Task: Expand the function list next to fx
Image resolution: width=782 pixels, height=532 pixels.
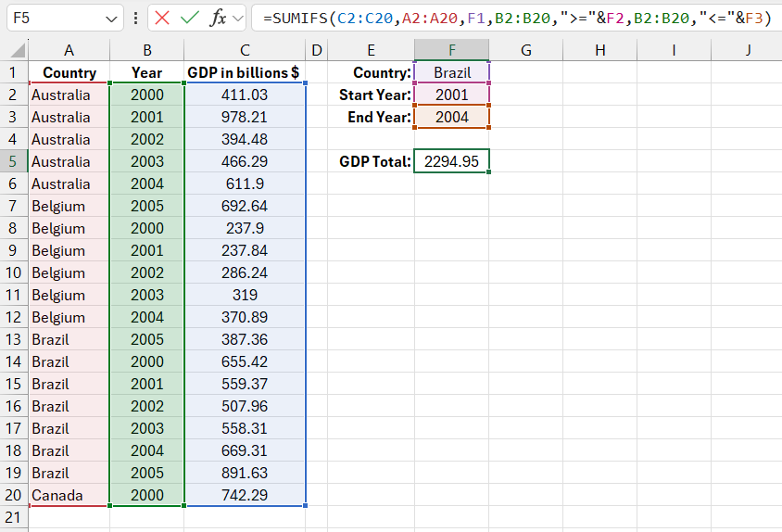Action: [238, 19]
